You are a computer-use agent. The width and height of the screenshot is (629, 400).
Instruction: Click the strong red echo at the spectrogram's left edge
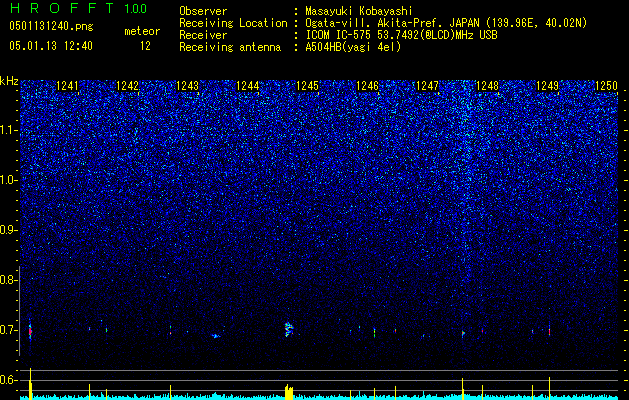click(x=30, y=331)
